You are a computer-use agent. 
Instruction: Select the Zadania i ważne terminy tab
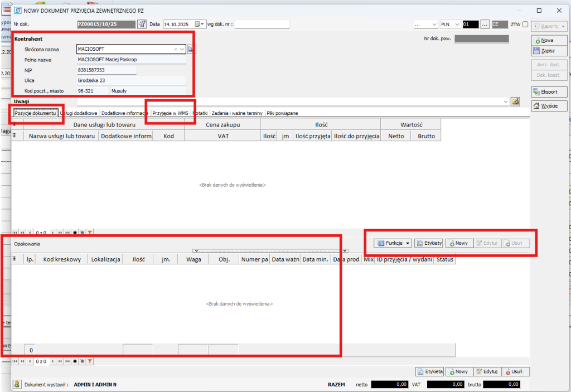pos(237,113)
